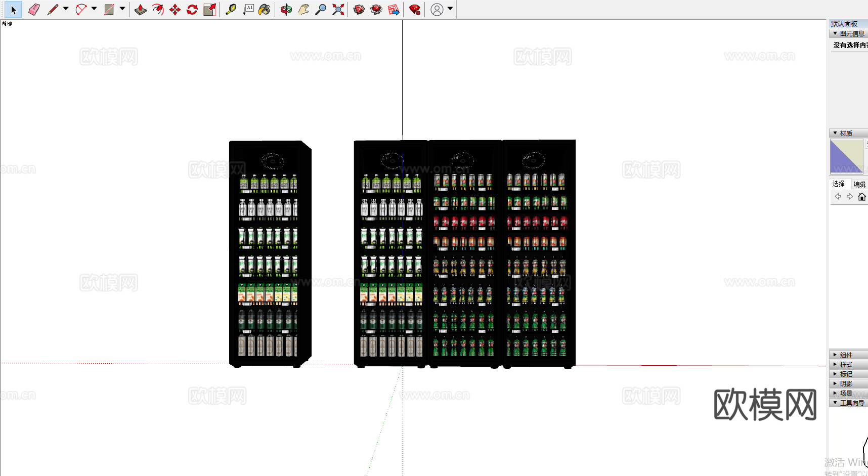Open the Extension Warehouse
The height and width of the screenshot is (476, 868).
click(x=376, y=10)
